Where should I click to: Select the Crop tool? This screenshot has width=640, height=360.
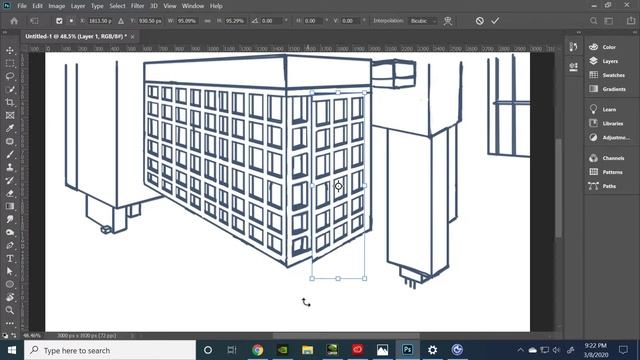click(x=10, y=102)
